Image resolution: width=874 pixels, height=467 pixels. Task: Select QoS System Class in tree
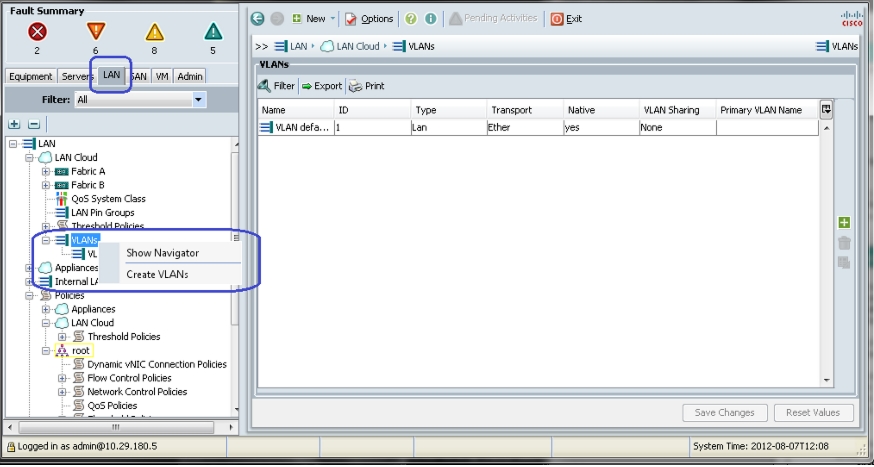(108, 199)
